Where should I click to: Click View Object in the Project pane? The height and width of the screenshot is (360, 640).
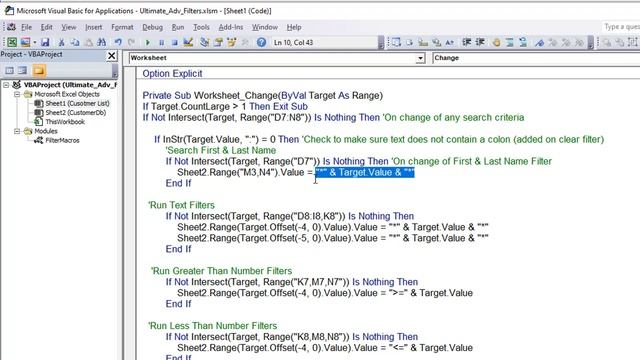tap(22, 70)
